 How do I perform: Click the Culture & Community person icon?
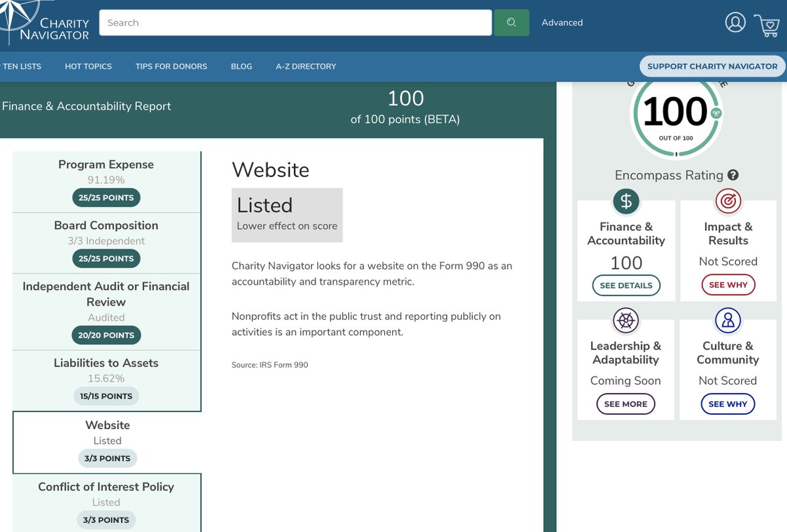(x=728, y=321)
